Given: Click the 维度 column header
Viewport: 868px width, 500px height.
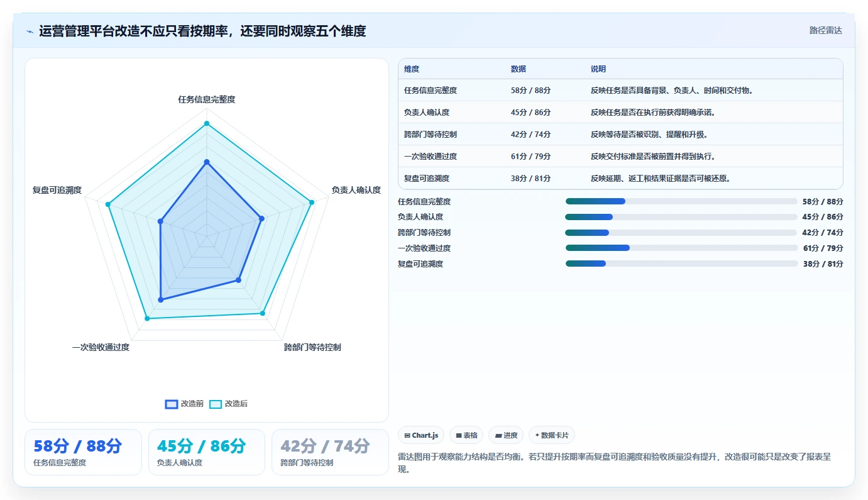Looking at the screenshot, I should coord(412,69).
